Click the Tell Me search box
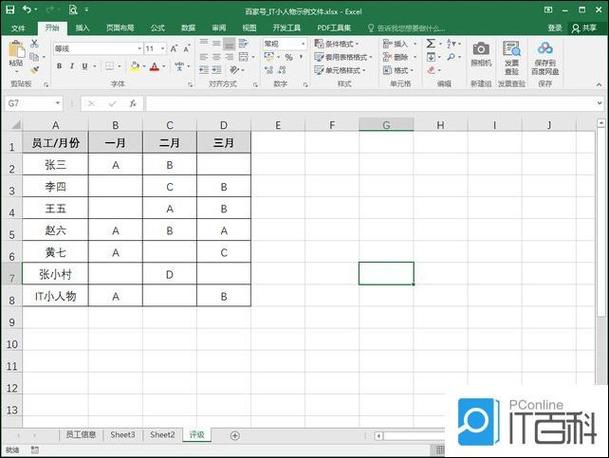Image resolution: width=609 pixels, height=458 pixels. [x=407, y=28]
